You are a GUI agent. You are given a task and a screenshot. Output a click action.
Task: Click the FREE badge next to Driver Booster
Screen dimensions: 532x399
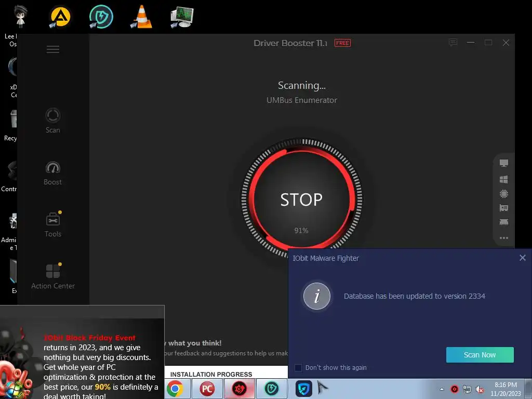(342, 43)
